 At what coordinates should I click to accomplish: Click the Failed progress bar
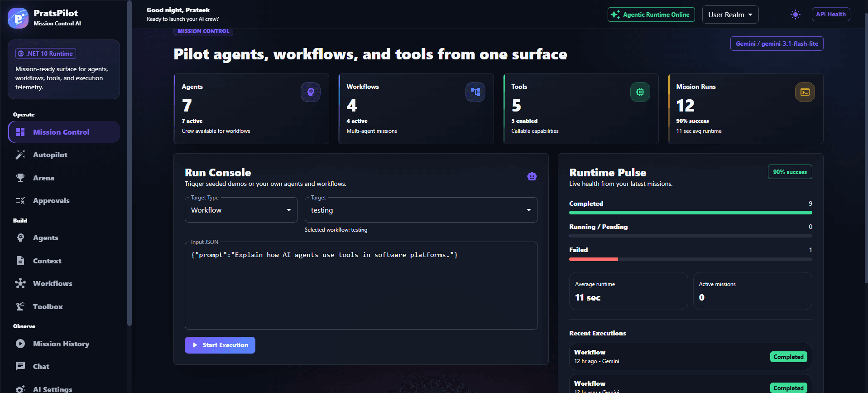(691, 259)
